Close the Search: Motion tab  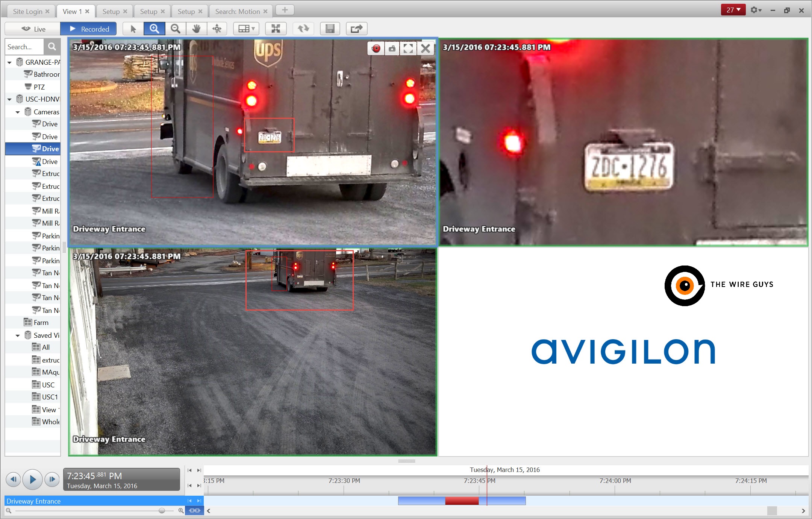(265, 11)
